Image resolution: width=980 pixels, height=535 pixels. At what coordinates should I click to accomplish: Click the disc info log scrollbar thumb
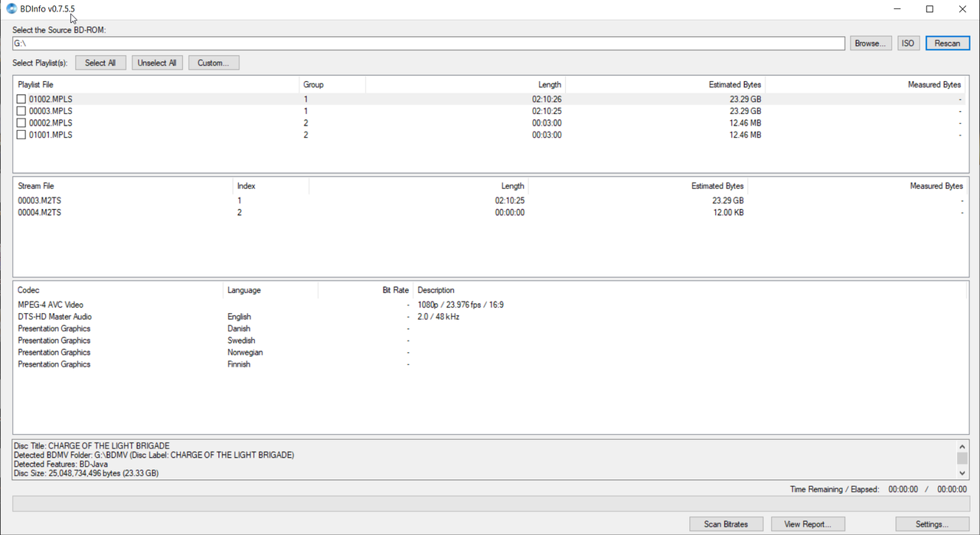tap(962, 458)
